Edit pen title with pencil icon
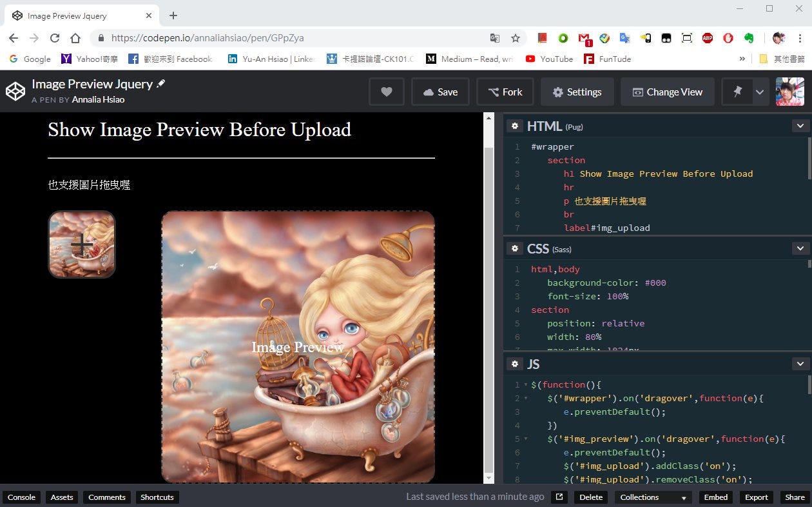 pyautogui.click(x=161, y=83)
